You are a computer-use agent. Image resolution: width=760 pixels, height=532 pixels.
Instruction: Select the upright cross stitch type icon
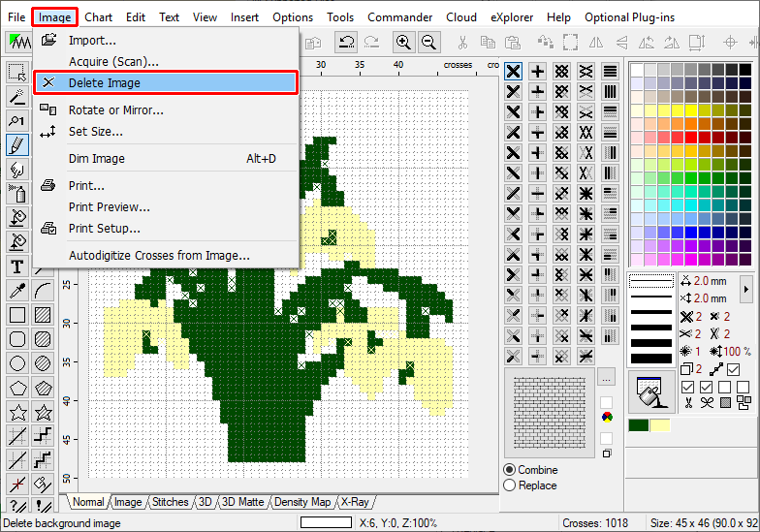pyautogui.click(x=537, y=72)
